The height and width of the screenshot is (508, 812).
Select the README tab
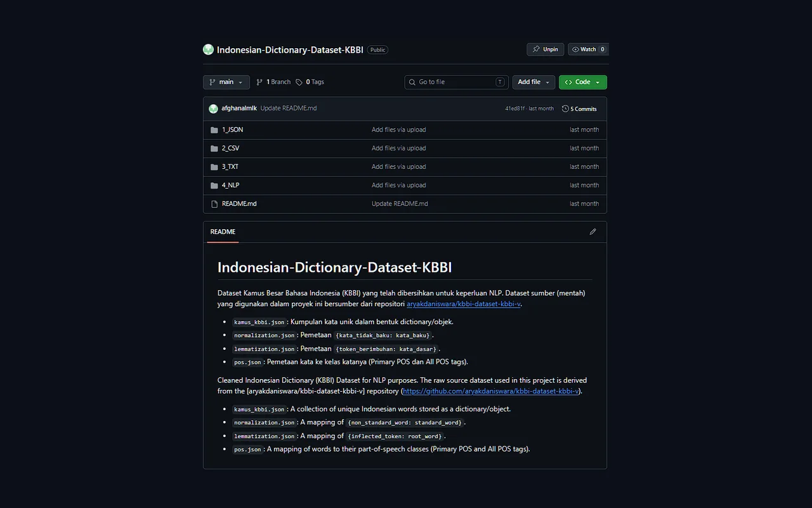pos(223,232)
